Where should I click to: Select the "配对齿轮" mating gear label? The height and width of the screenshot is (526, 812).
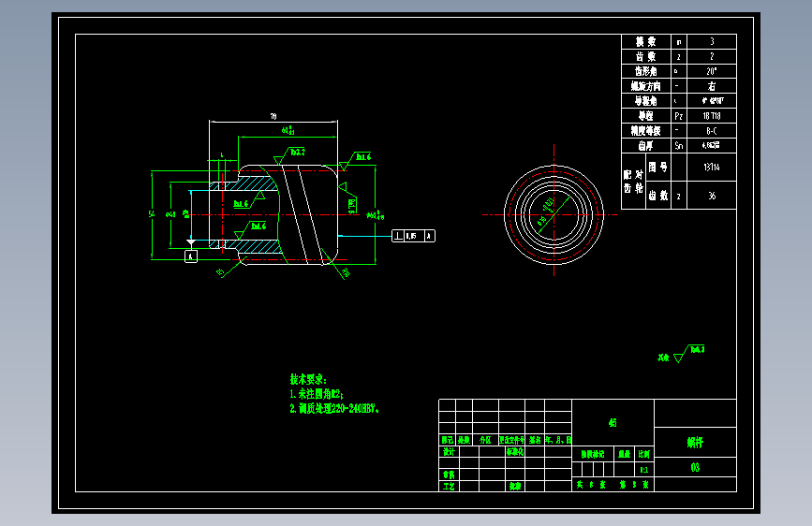tap(633, 182)
